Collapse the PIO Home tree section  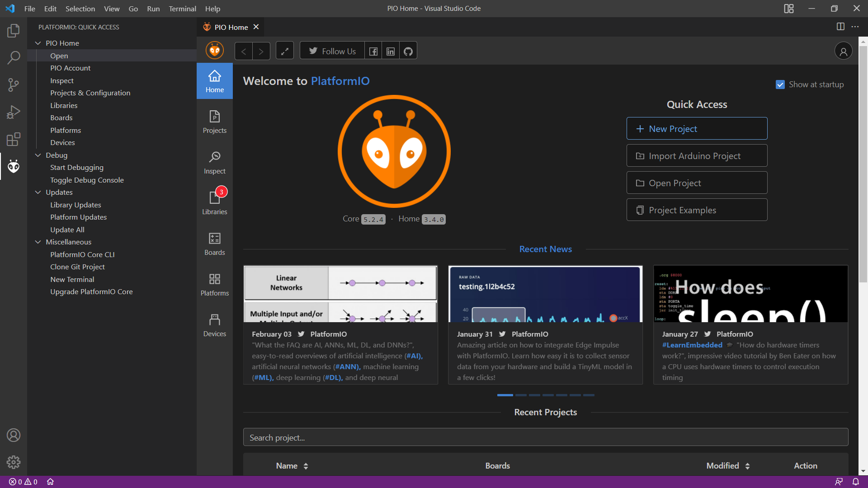click(38, 43)
